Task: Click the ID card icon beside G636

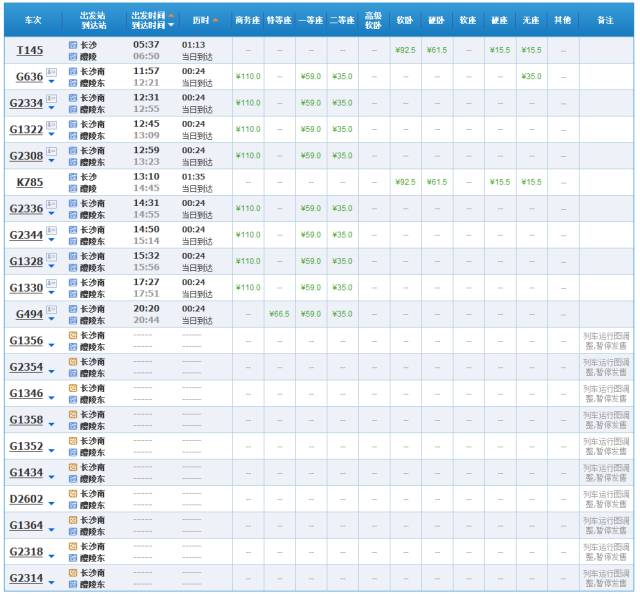Action: pos(51,72)
